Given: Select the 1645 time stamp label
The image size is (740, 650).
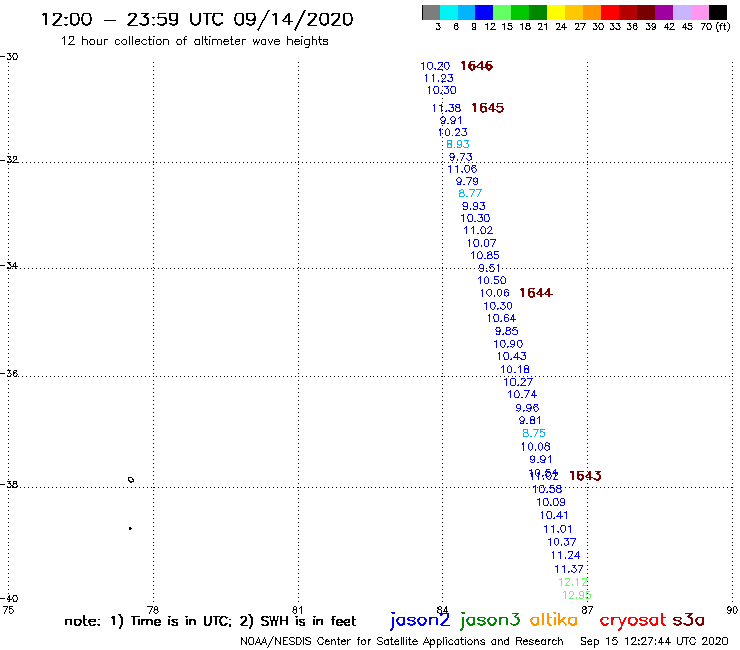Looking at the screenshot, I should click(x=488, y=108).
